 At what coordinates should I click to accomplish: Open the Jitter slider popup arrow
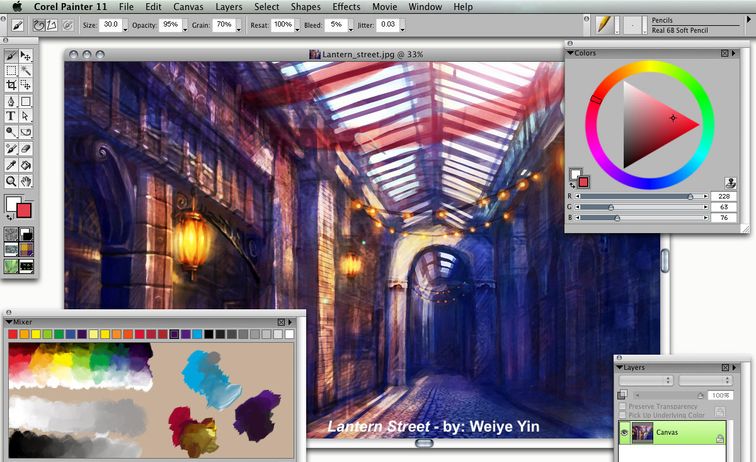pyautogui.click(x=402, y=28)
